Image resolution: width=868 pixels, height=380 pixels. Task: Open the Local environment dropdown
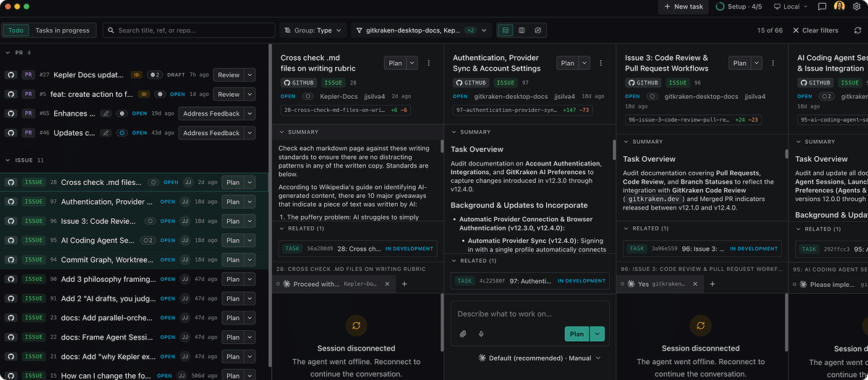click(792, 7)
